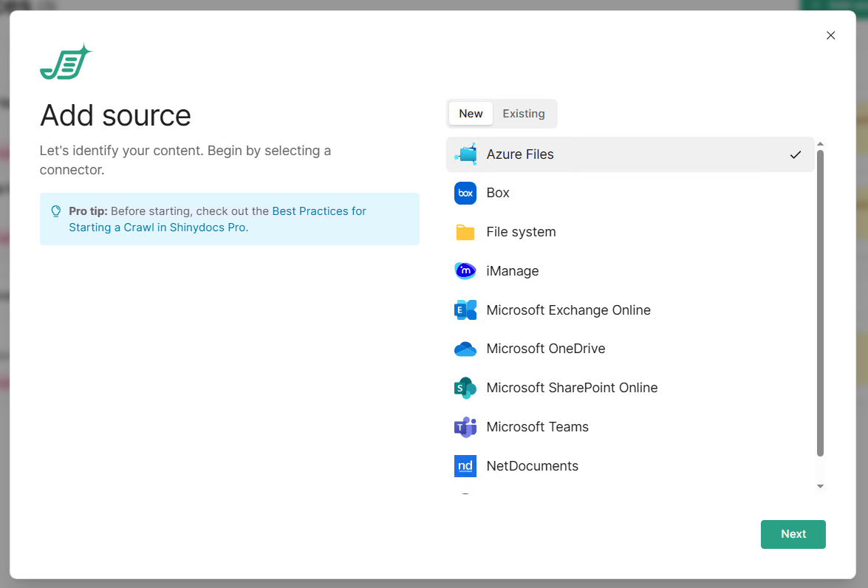Click the Microsoft SharePoint Online icon
The height and width of the screenshot is (588, 868).
tap(465, 388)
